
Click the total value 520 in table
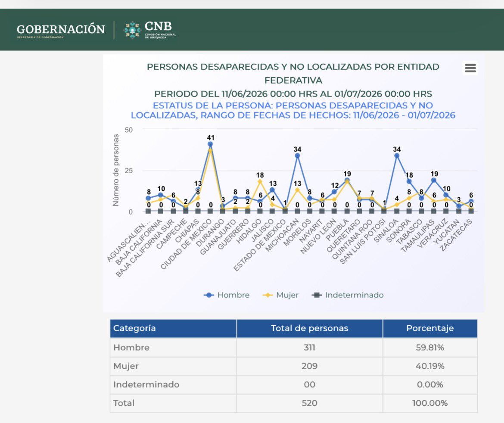coord(310,403)
